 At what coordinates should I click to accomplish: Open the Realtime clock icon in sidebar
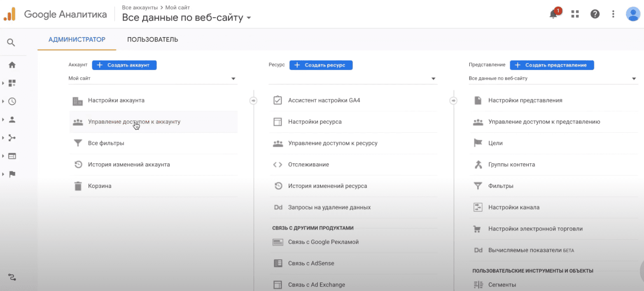(x=12, y=101)
